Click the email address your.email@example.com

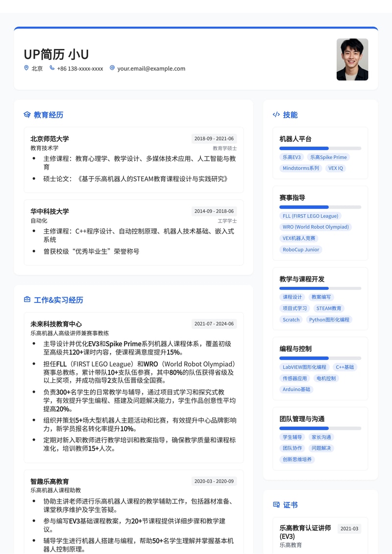coord(151,69)
